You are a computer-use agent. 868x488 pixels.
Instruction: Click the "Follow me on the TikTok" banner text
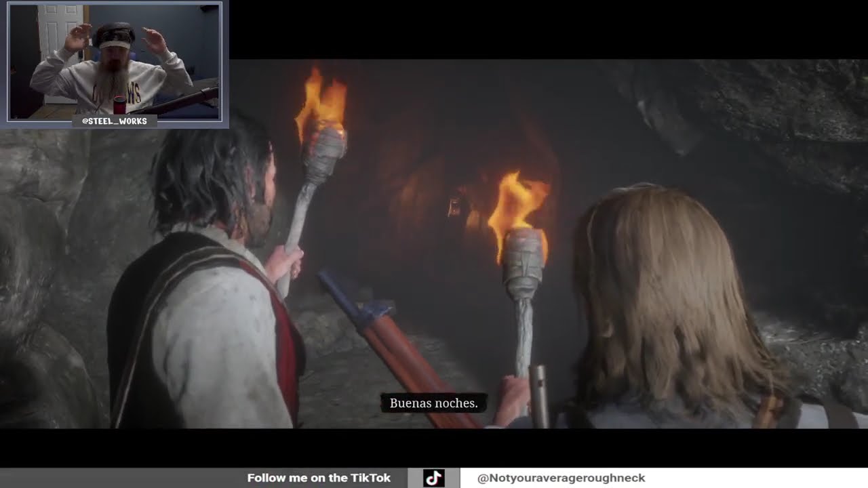tap(319, 478)
